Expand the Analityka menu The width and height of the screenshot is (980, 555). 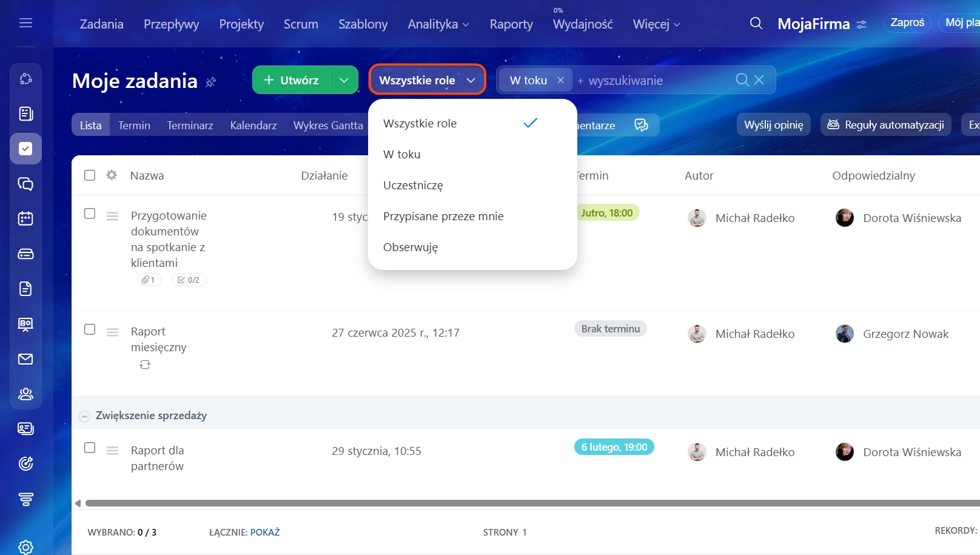438,24
